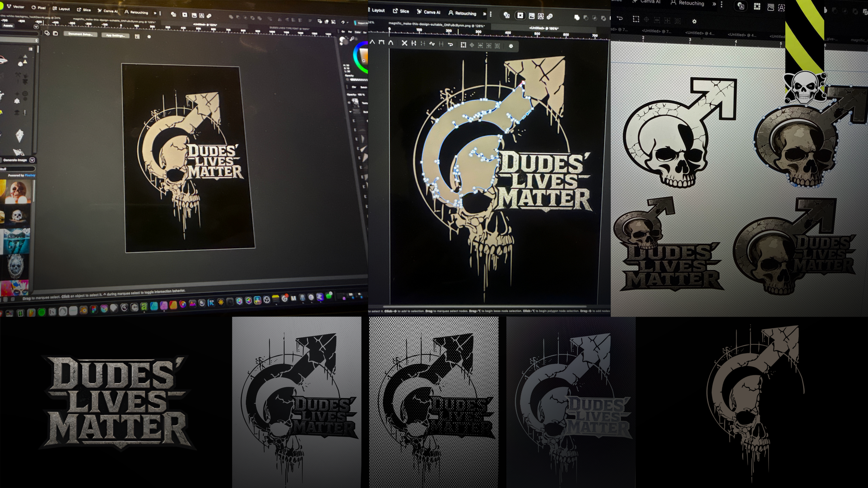Select Untitled @ 195% document tab
868x488 pixels.
tap(544, 28)
